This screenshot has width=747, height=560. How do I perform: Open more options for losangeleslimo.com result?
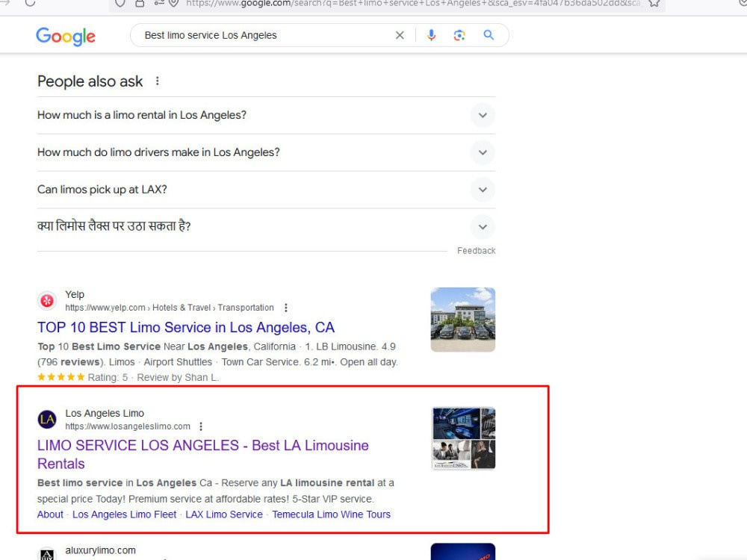point(201,426)
